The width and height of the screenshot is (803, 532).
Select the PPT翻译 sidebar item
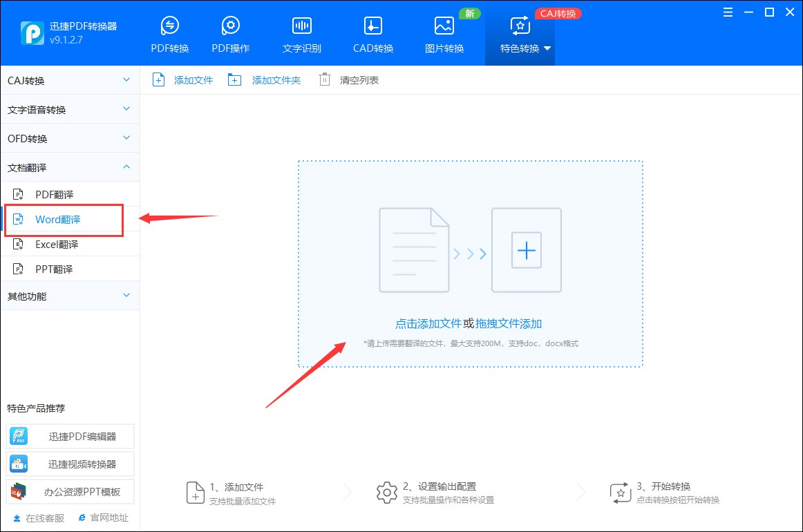[70, 269]
